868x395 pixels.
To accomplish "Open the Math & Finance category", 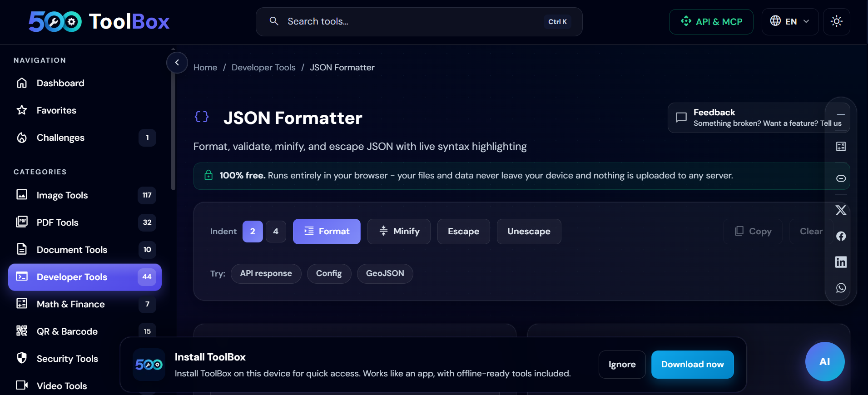I will coord(85,304).
